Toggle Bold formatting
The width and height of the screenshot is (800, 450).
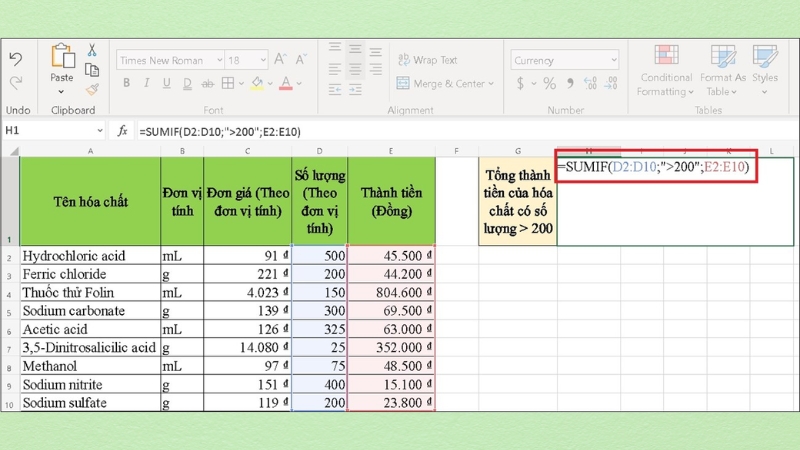tap(124, 84)
